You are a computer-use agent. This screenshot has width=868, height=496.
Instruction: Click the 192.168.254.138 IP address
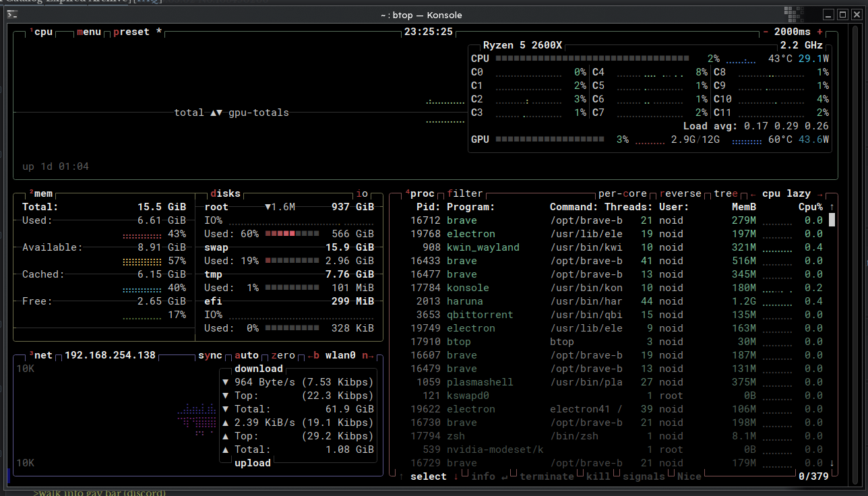pos(110,355)
